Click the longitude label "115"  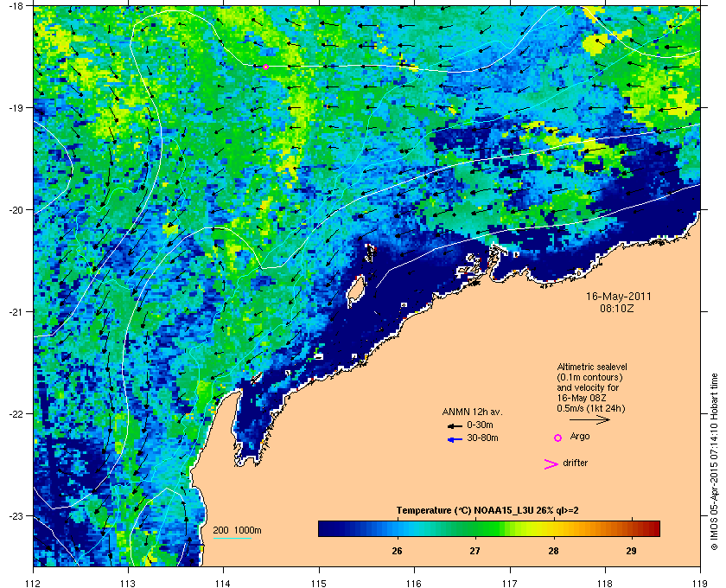319,583
